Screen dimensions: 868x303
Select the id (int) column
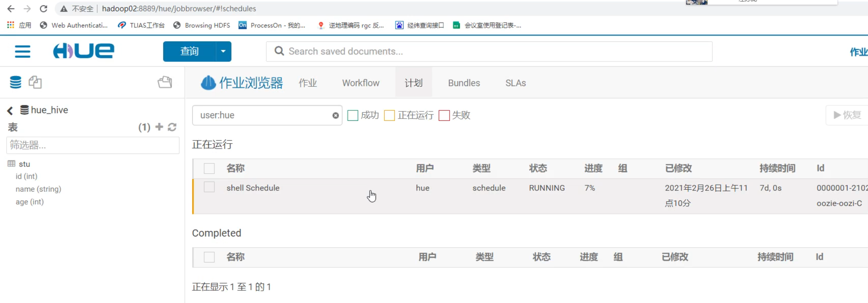pyautogui.click(x=26, y=176)
